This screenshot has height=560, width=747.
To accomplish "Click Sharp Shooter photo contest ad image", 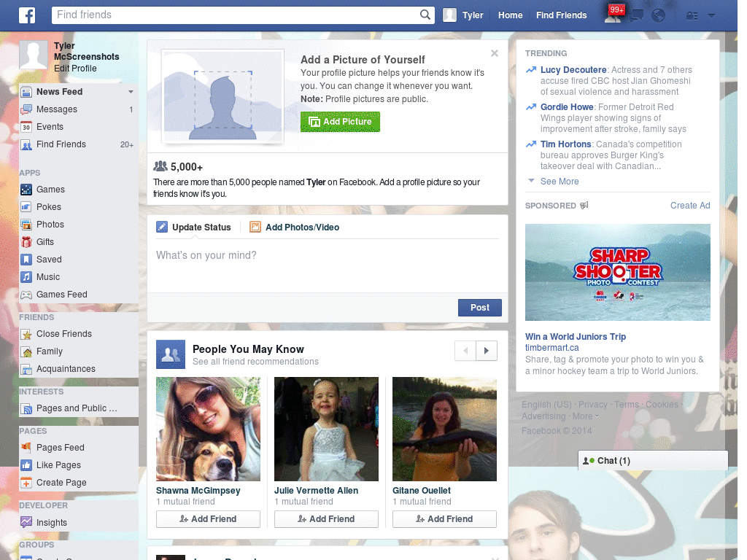I will click(617, 273).
